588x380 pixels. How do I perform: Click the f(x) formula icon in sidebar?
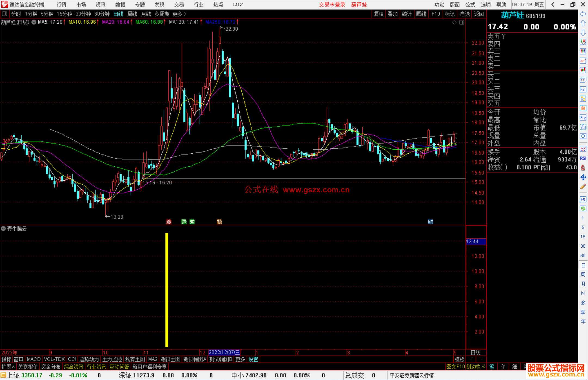583,127
